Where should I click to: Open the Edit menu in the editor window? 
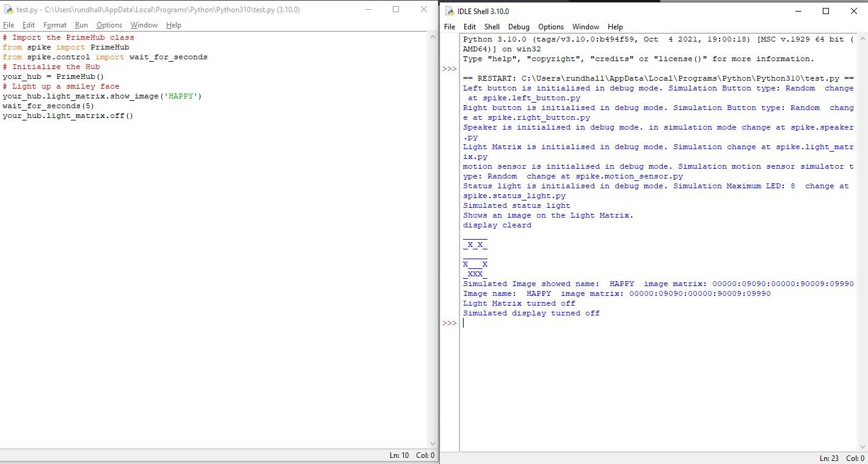click(28, 25)
